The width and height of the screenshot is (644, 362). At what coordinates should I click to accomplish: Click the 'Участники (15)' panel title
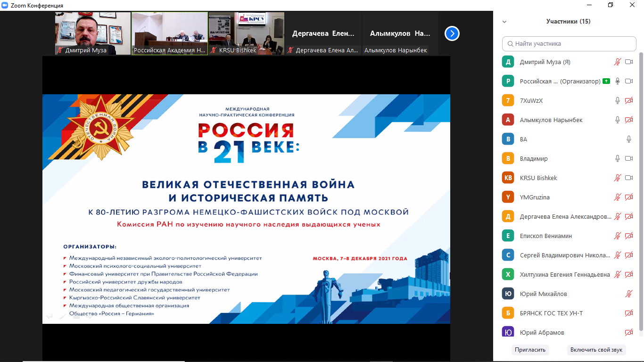(x=568, y=21)
